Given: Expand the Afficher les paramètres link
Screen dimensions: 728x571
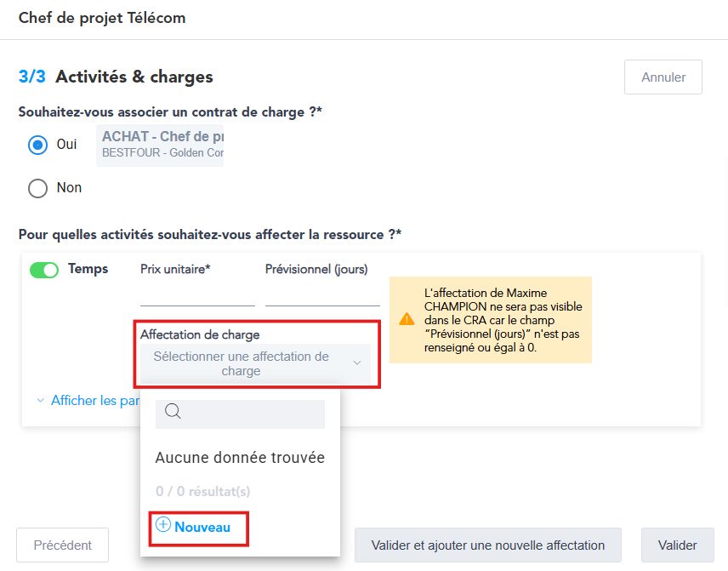Looking at the screenshot, I should 94,400.
